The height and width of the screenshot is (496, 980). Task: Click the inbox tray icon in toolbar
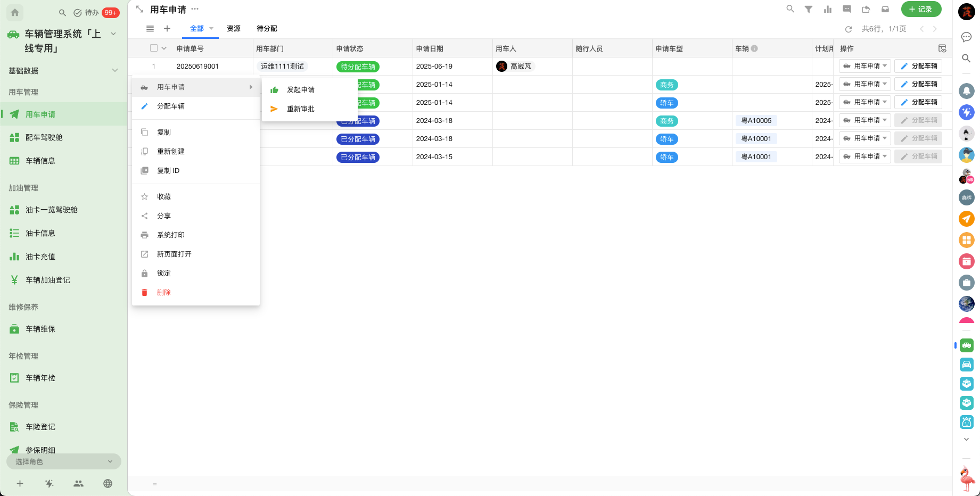[885, 9]
